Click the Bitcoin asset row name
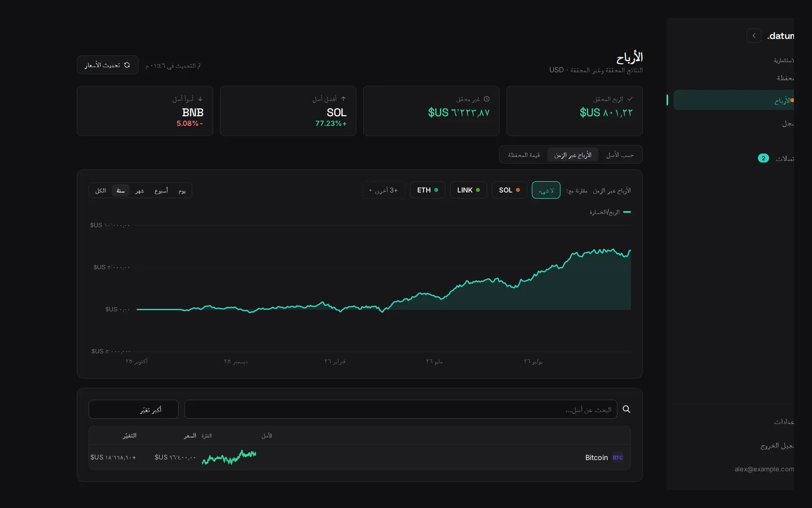The height and width of the screenshot is (508, 812). pos(596,458)
